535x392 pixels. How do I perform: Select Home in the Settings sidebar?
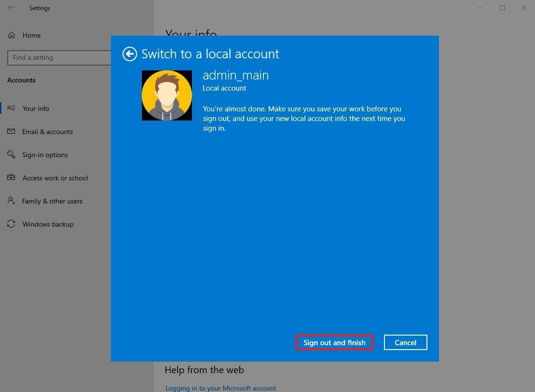[x=31, y=35]
